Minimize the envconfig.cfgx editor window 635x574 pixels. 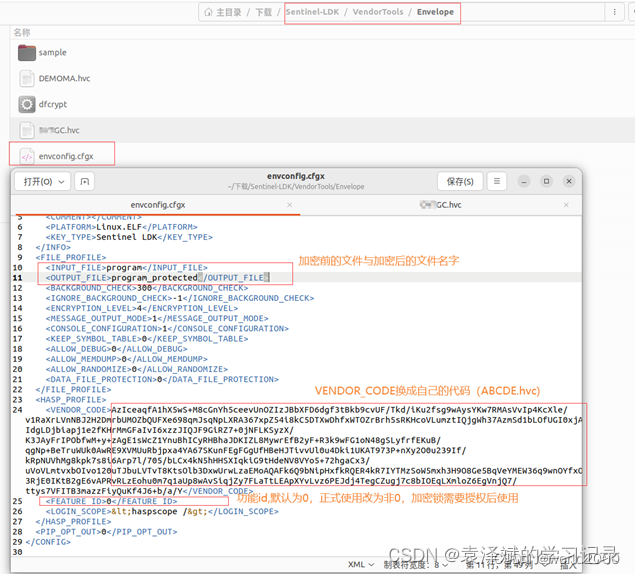pyautogui.click(x=524, y=181)
